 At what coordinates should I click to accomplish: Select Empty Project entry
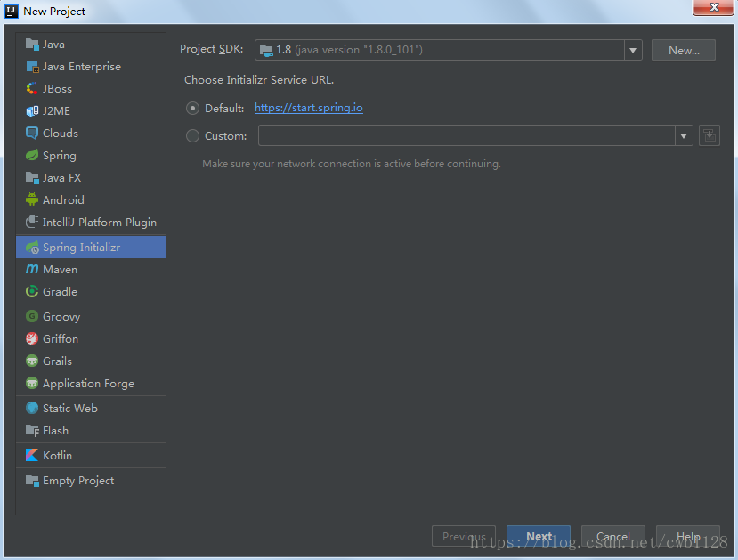click(91, 480)
